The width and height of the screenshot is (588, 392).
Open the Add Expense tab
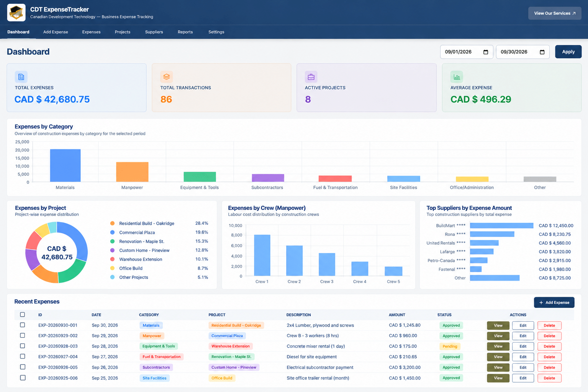point(56,32)
